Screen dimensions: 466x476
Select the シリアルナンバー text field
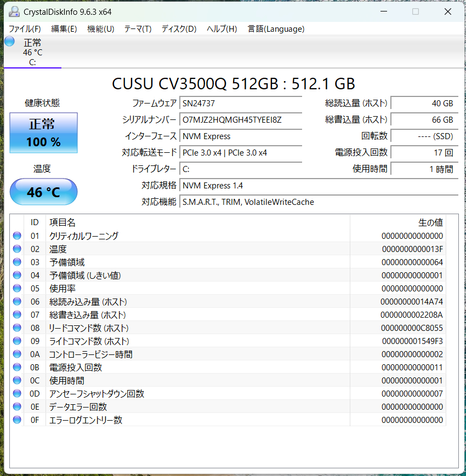[x=241, y=120]
